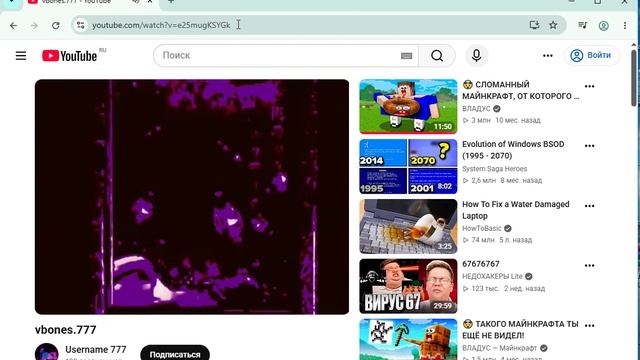Open the Chrome three-dot menu
The height and width of the screenshot is (360, 640).
[625, 25]
